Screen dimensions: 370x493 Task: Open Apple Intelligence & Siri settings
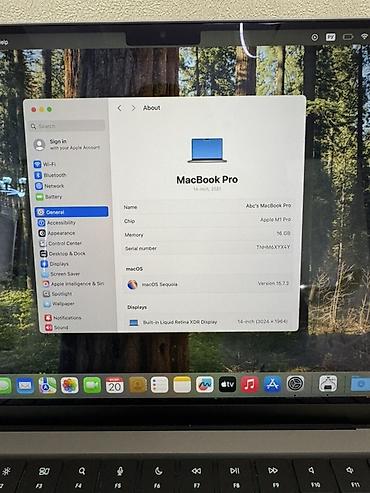click(73, 284)
